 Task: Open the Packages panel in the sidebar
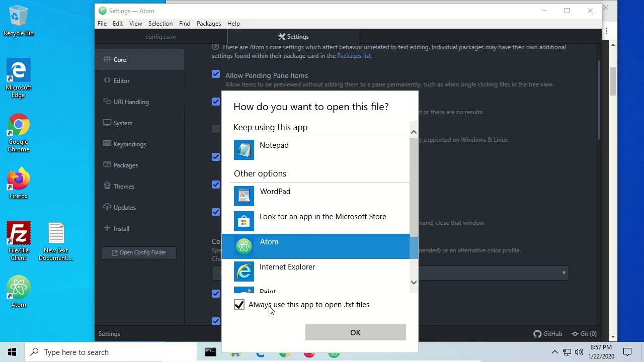tap(139, 165)
